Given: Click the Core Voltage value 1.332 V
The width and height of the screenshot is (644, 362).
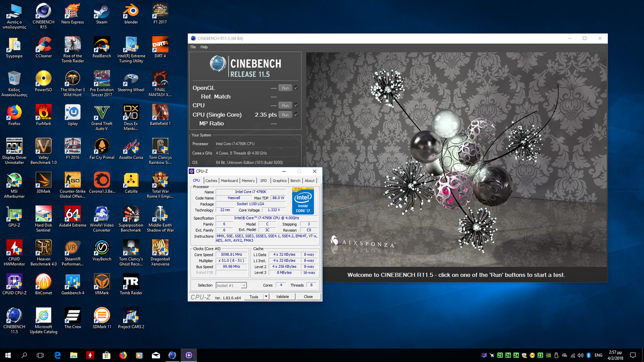Looking at the screenshot, I should 274,210.
